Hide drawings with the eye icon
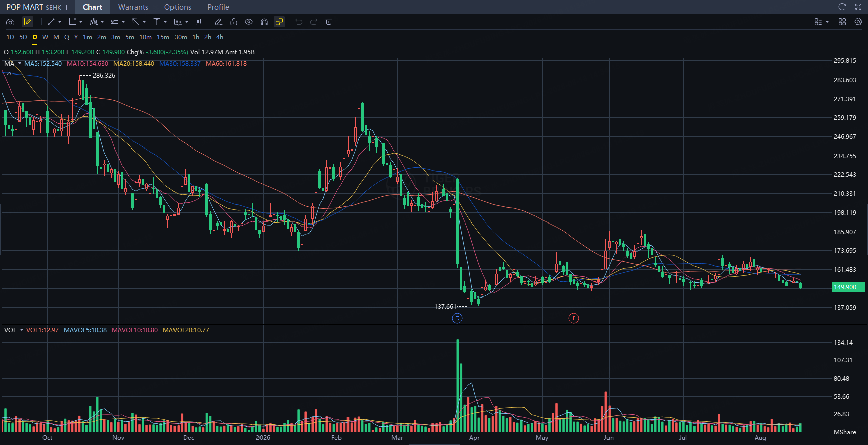The height and width of the screenshot is (445, 868). [x=249, y=22]
